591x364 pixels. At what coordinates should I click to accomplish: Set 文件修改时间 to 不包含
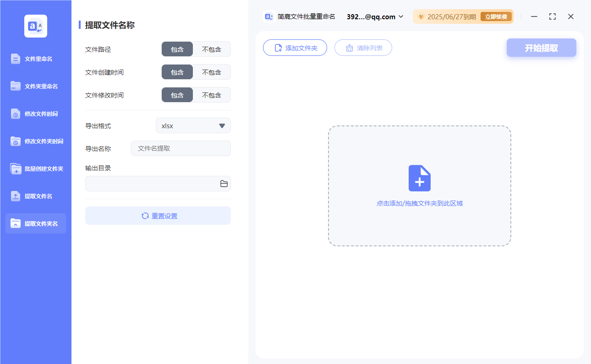point(212,95)
